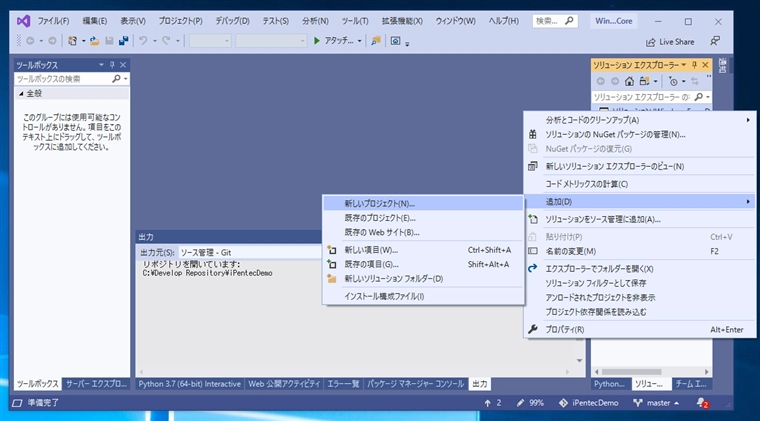The image size is (760, 421).
Task: Select インストール構成ファイル(I) menu entry
Action: click(x=423, y=296)
